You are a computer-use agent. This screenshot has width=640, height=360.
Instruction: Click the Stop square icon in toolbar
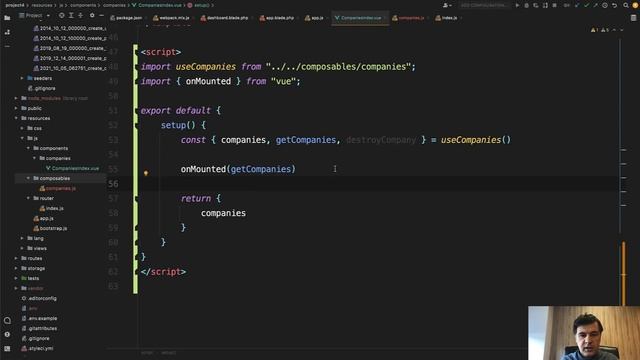click(554, 5)
